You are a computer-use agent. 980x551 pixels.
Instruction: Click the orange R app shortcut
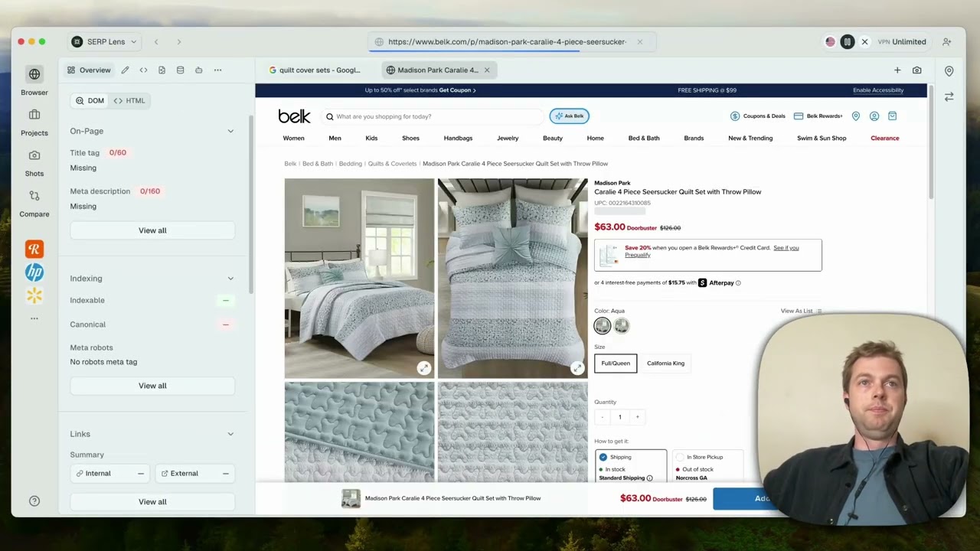pos(34,249)
